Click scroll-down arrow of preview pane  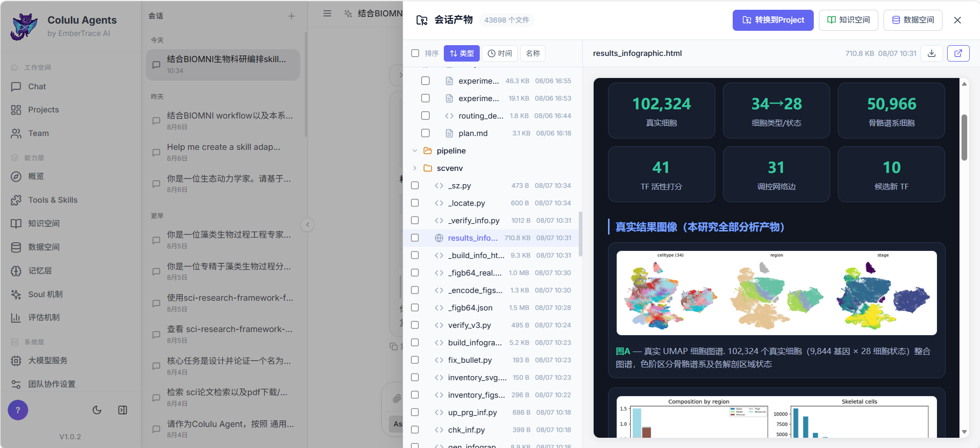(x=964, y=432)
